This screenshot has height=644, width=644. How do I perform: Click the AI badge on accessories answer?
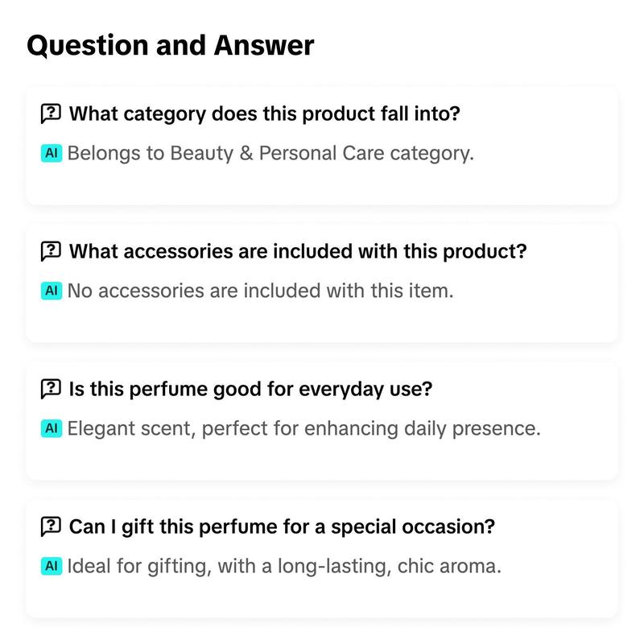click(52, 291)
